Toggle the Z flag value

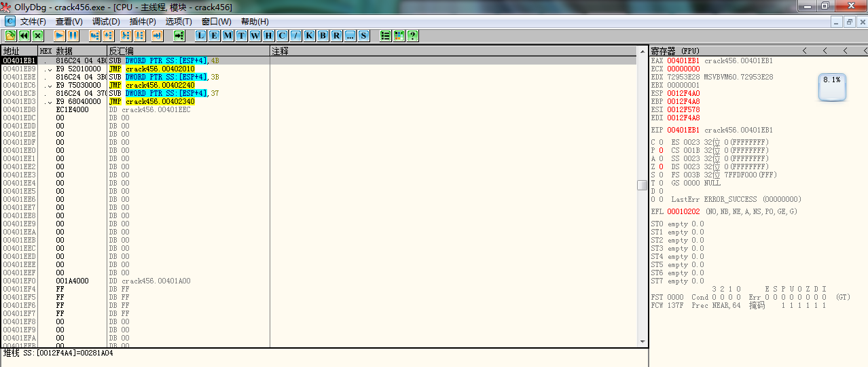[661, 167]
